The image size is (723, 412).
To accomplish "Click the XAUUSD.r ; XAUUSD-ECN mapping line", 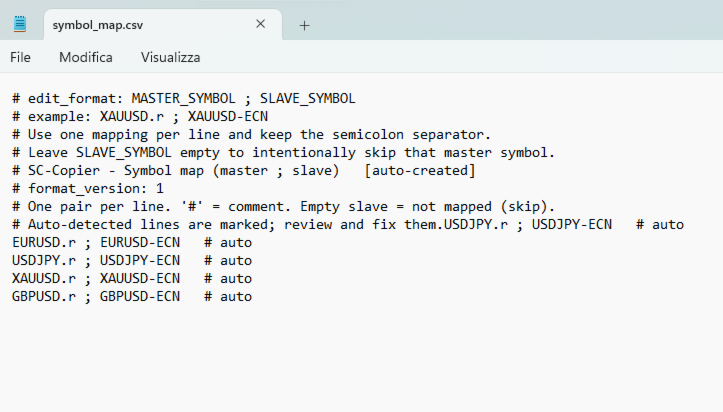I will (132, 278).
